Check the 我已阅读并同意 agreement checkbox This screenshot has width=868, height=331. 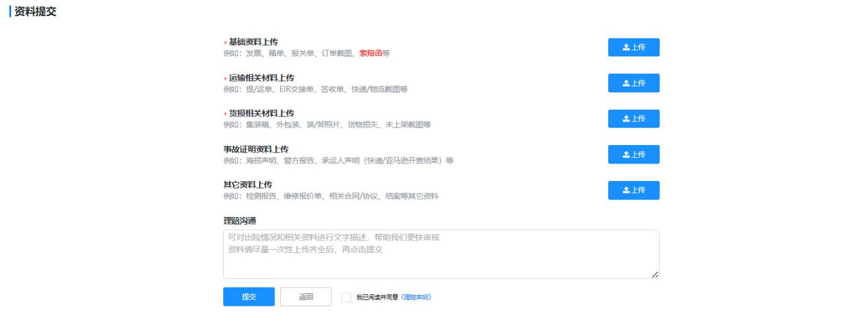tap(346, 298)
